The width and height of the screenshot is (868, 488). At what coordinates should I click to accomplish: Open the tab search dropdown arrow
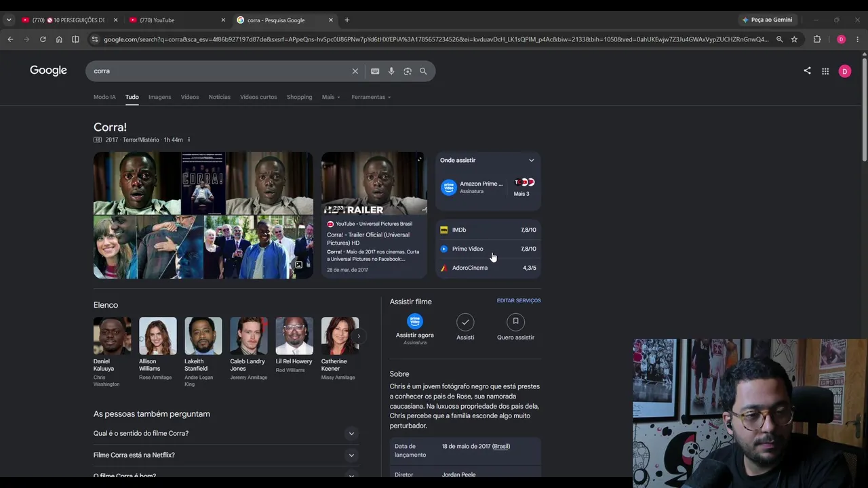click(9, 20)
